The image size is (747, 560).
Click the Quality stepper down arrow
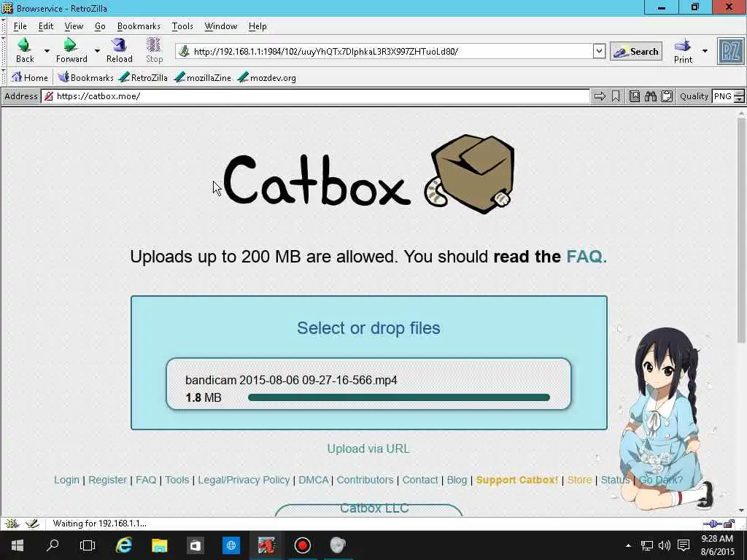pos(739,99)
